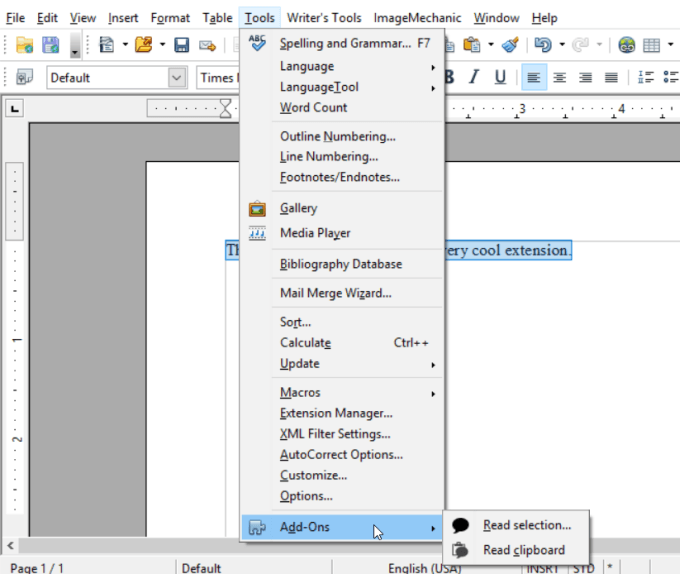Click the Undo arrow icon
The image size is (680, 574).
point(543,45)
